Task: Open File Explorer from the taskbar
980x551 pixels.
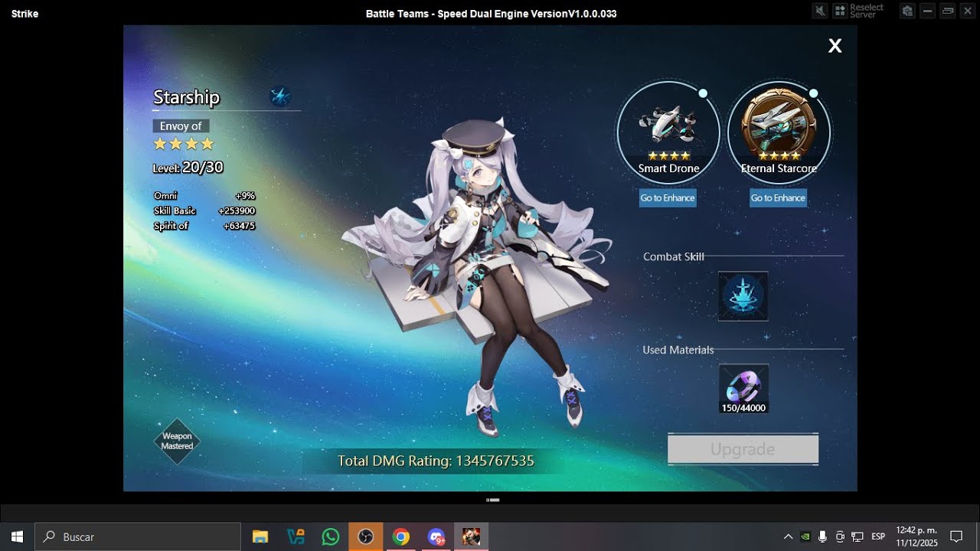Action: (260, 536)
